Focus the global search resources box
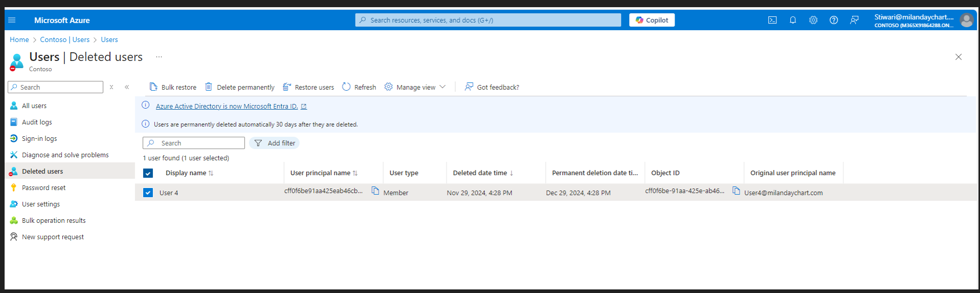980x293 pixels. click(x=488, y=20)
